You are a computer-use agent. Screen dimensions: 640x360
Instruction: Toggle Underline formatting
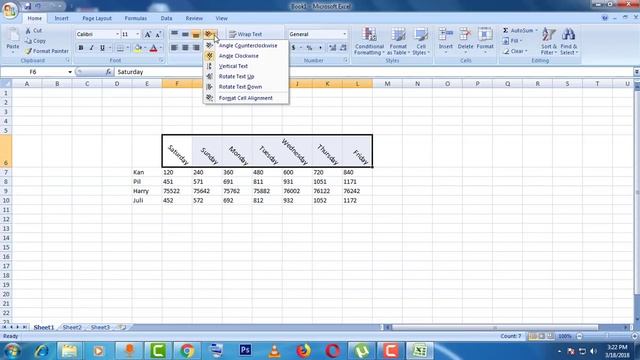tap(102, 48)
